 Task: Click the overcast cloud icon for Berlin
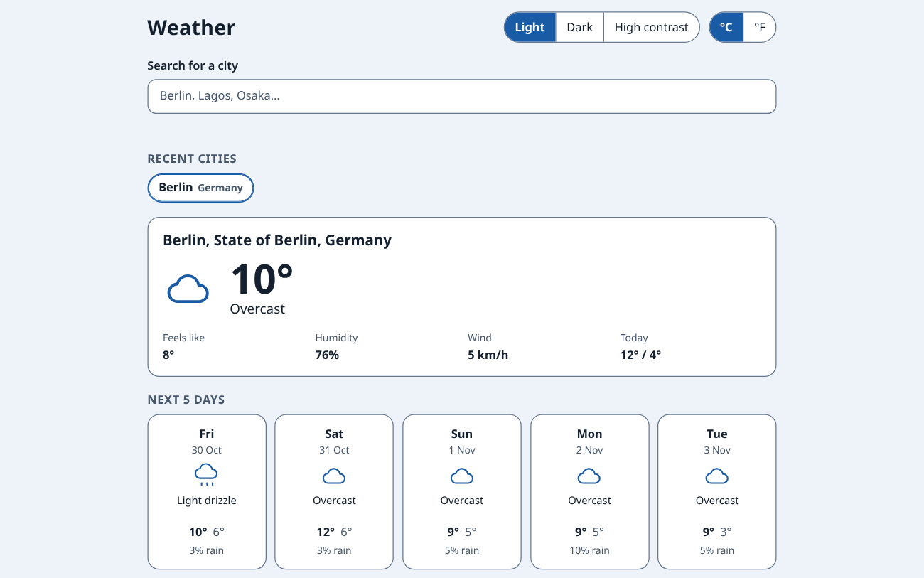pos(188,289)
